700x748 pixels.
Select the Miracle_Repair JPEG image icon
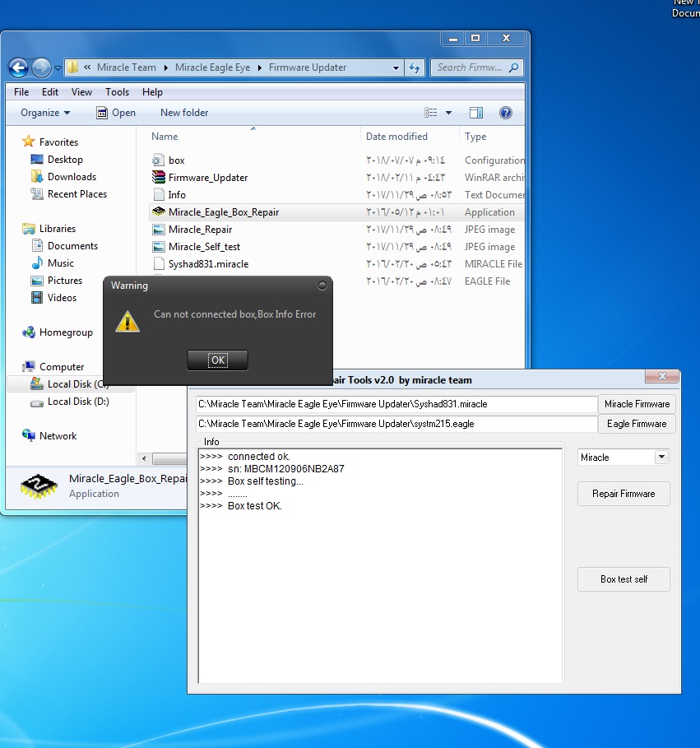158,230
